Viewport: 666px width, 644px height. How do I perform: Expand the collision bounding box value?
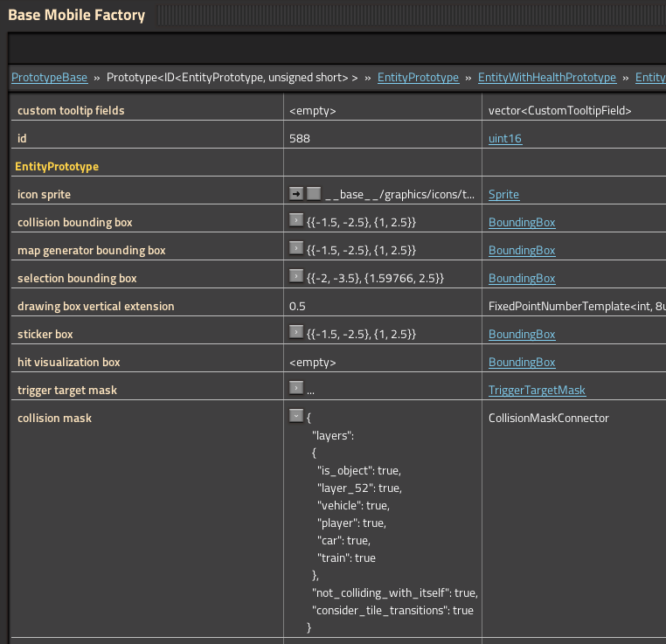tap(296, 220)
